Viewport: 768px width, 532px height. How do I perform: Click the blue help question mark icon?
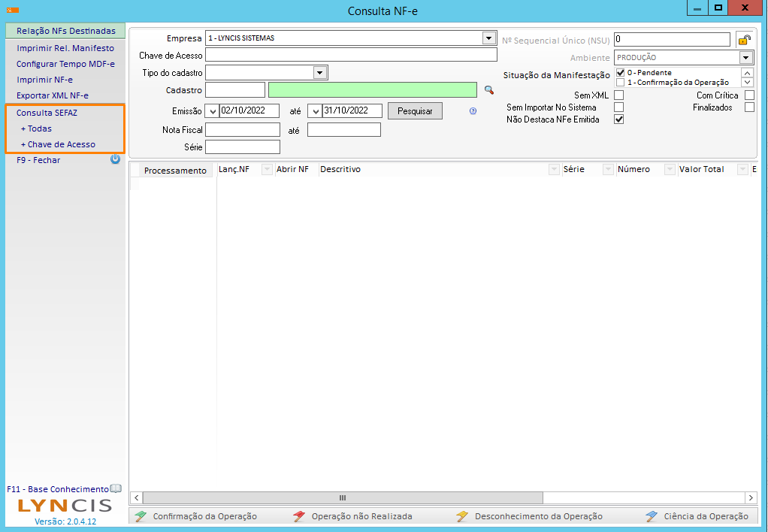click(x=473, y=111)
